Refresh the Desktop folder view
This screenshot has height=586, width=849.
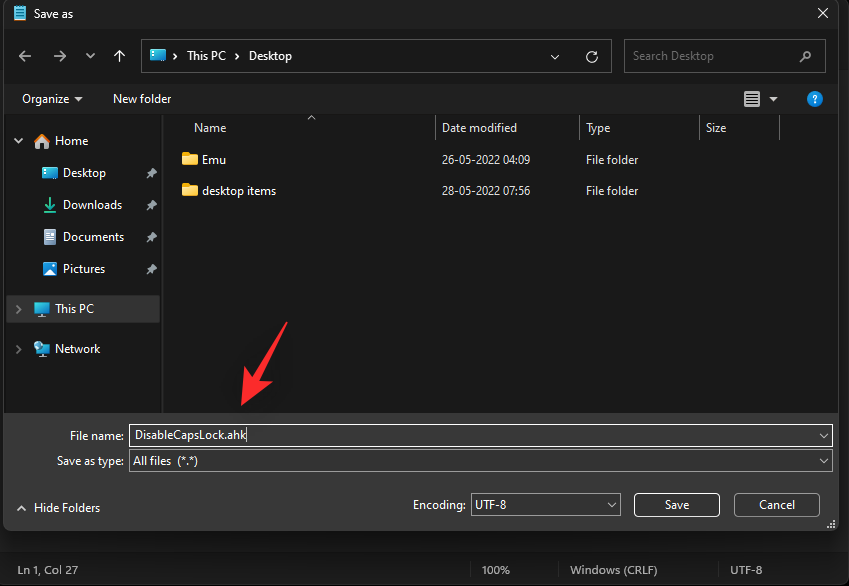[592, 56]
